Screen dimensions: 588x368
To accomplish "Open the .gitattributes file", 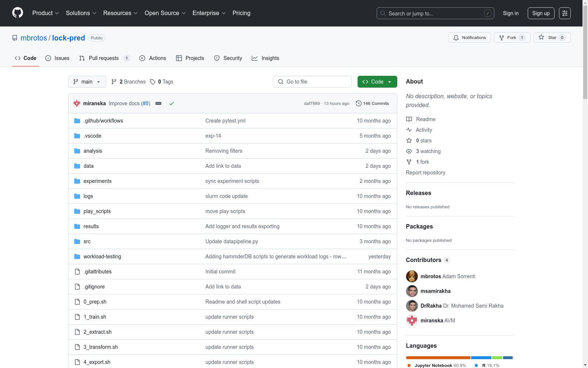I will [x=97, y=272].
